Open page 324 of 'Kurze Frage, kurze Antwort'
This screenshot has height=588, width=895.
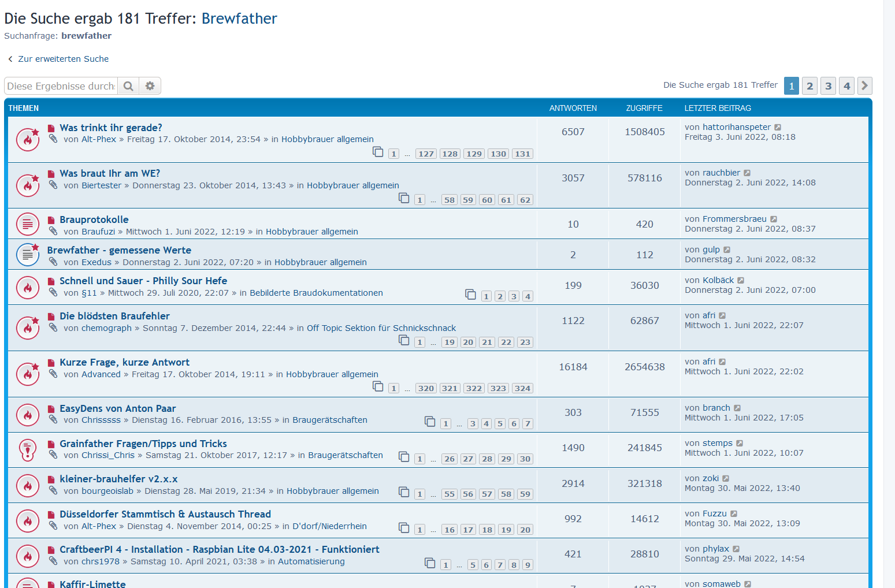coord(522,389)
